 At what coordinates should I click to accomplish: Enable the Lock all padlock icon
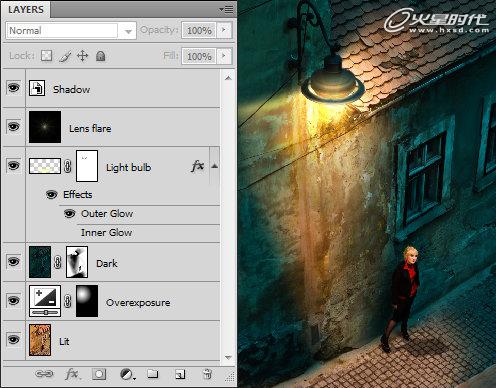click(x=101, y=56)
